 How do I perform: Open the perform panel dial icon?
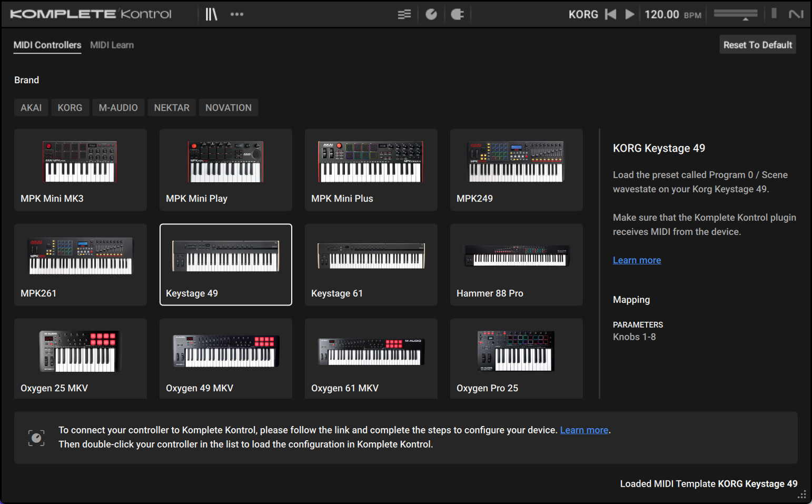click(x=431, y=14)
